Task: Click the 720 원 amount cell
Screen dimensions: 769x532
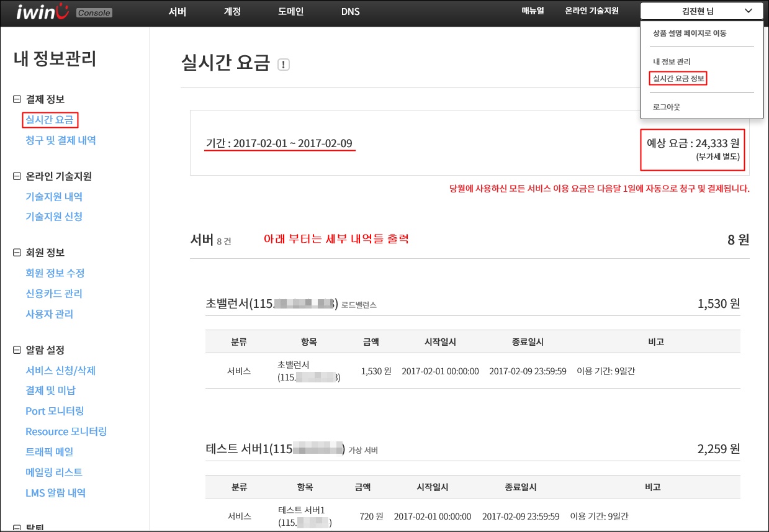Action: tap(371, 516)
